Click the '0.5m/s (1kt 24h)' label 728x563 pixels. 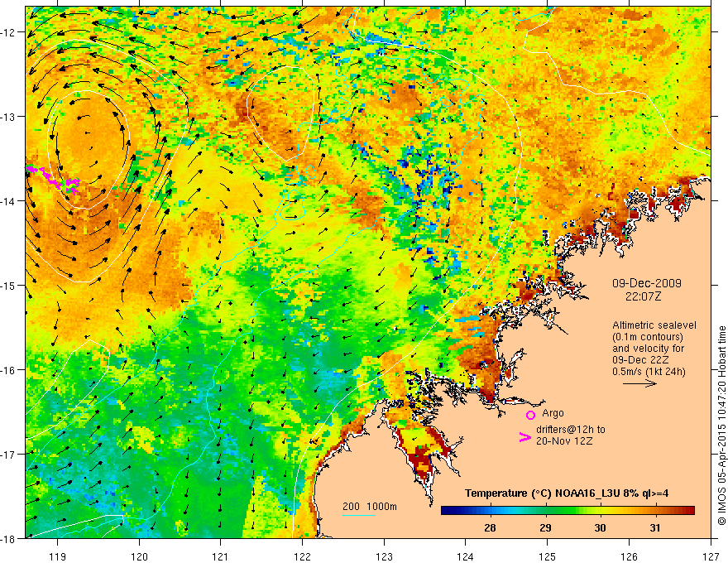pos(649,372)
